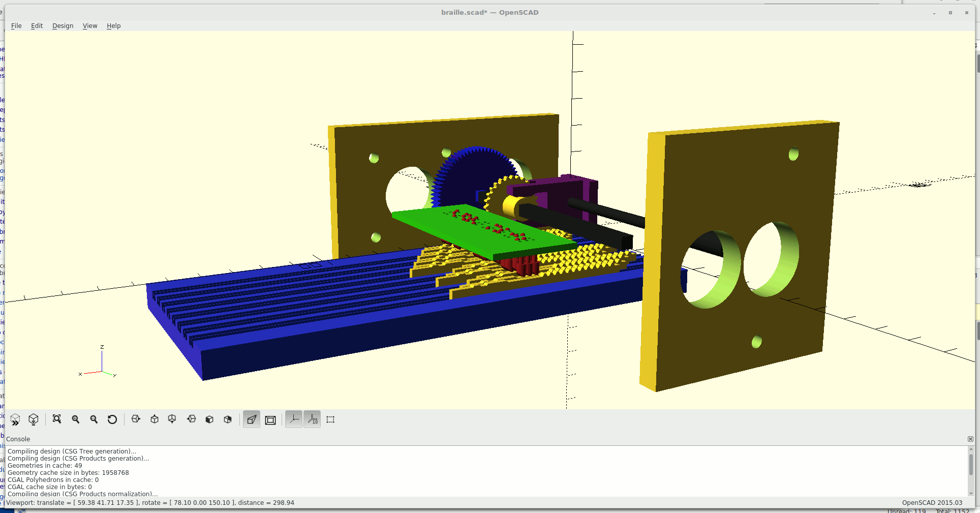
Task: Toggle Show Axes button
Action: point(294,419)
